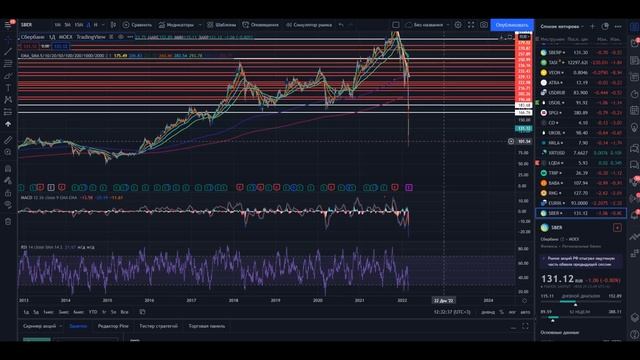Select the brush drawing tool
The width and height of the screenshot is (640, 360).
coord(8,76)
